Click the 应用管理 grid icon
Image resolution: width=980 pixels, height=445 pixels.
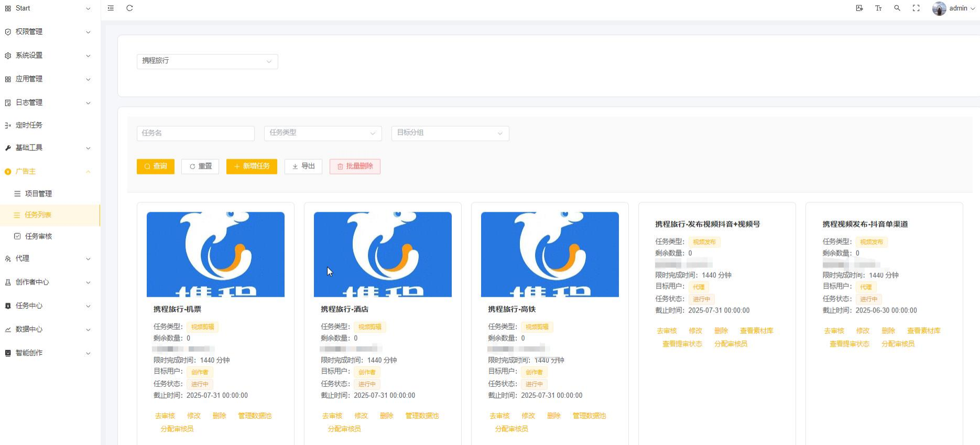(8, 79)
